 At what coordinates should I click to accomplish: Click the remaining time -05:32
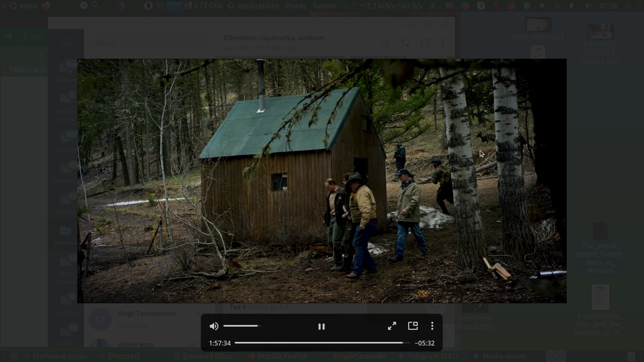(425, 343)
